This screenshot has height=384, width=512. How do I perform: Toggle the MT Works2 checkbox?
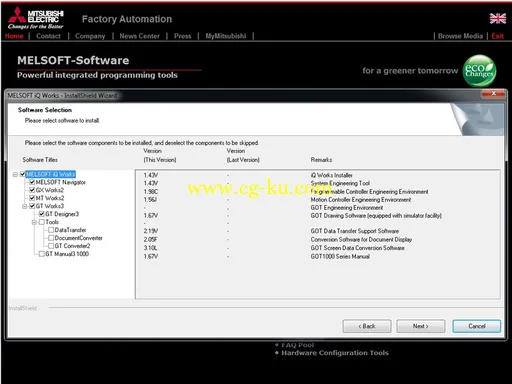(x=32, y=198)
